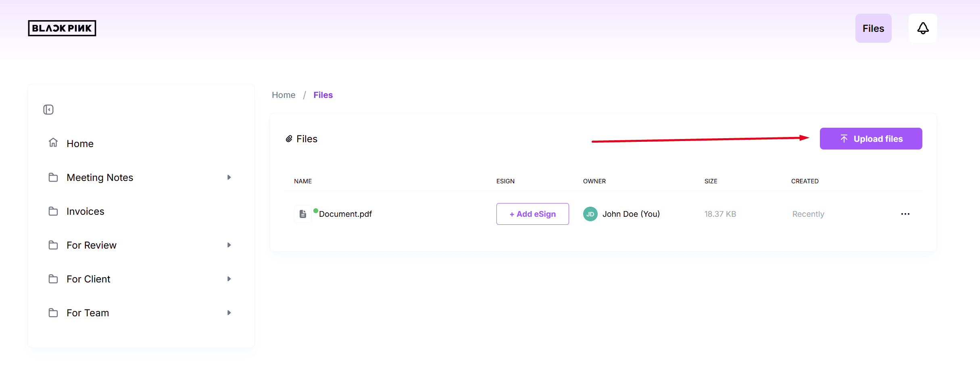Click the Invoices folder icon
Image resolution: width=980 pixels, height=388 pixels.
[x=53, y=211]
